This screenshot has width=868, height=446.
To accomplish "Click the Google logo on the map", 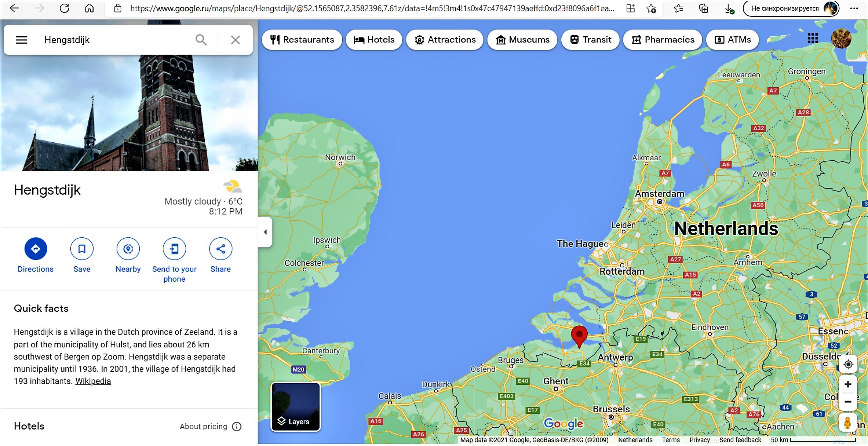I will [x=564, y=424].
